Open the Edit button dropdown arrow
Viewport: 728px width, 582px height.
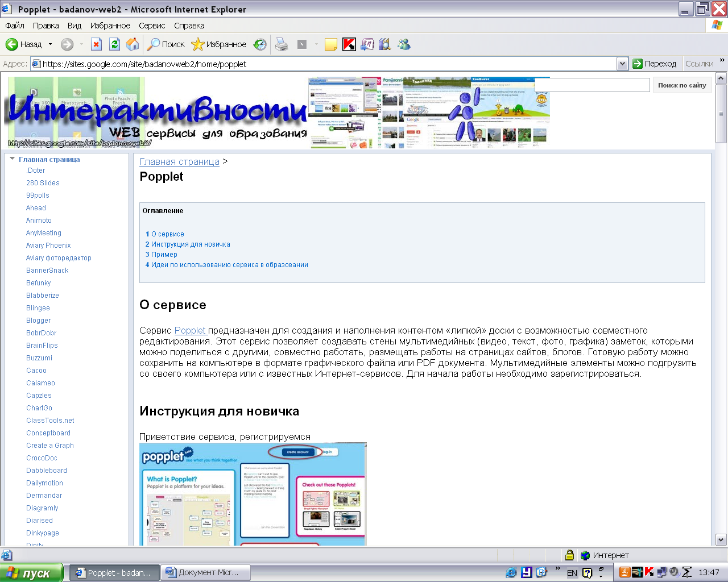(316, 44)
